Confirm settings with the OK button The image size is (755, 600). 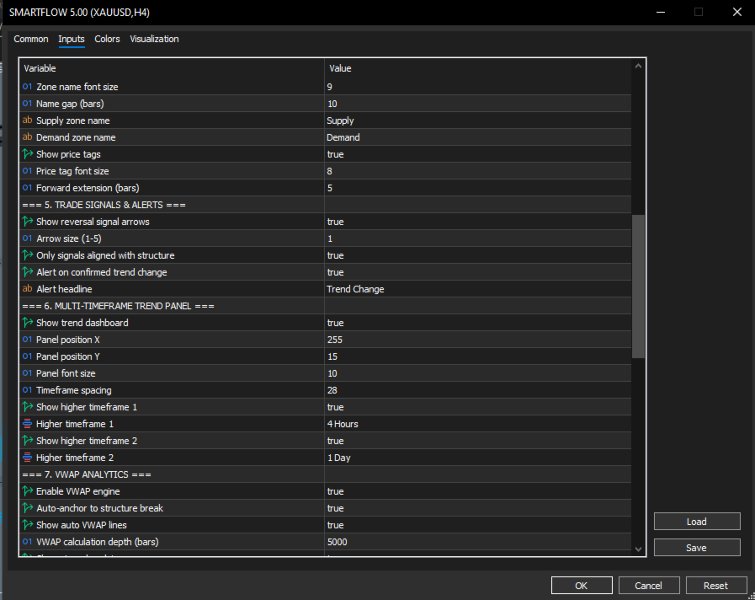tap(581, 586)
